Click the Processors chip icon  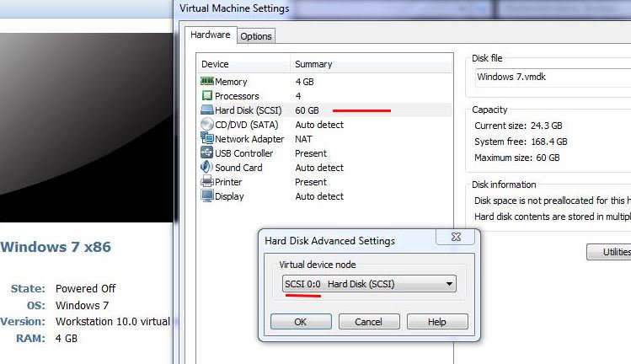click(207, 96)
